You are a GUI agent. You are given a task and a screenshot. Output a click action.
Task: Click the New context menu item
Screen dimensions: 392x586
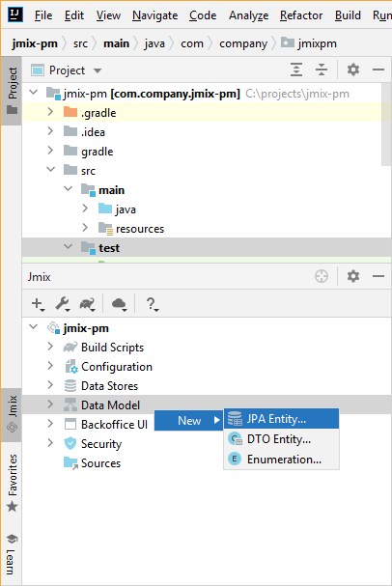click(x=189, y=421)
